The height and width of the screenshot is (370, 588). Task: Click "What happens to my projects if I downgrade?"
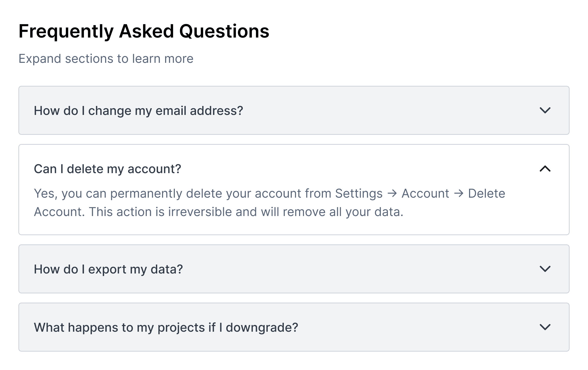(x=166, y=327)
